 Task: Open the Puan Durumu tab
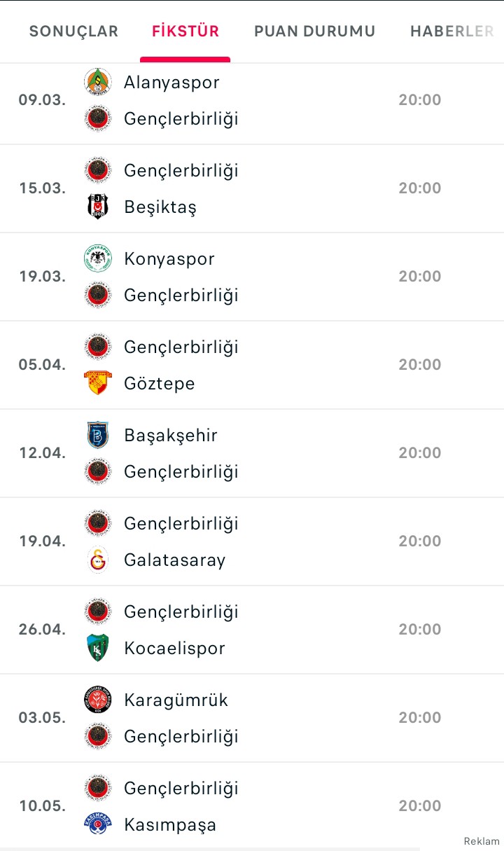click(314, 32)
